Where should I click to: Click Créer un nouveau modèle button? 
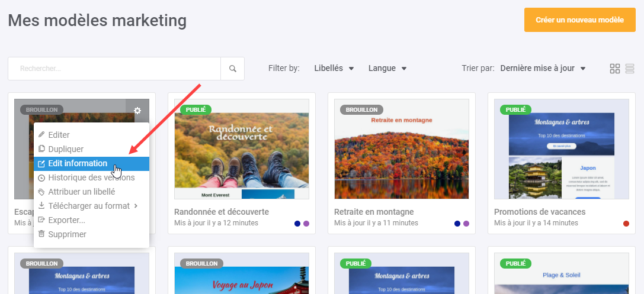coord(579,20)
